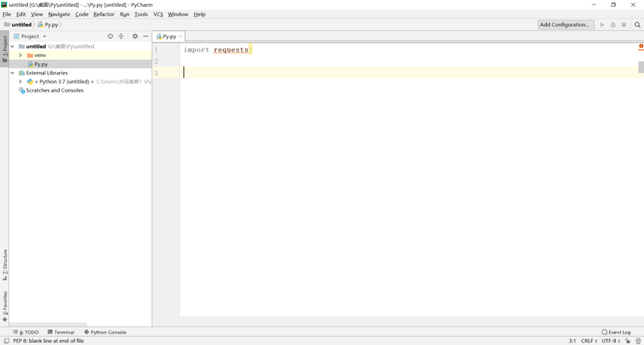Image resolution: width=644 pixels, height=345 pixels.
Task: Click the locate/scroll-from-source target icon
Action: [110, 36]
